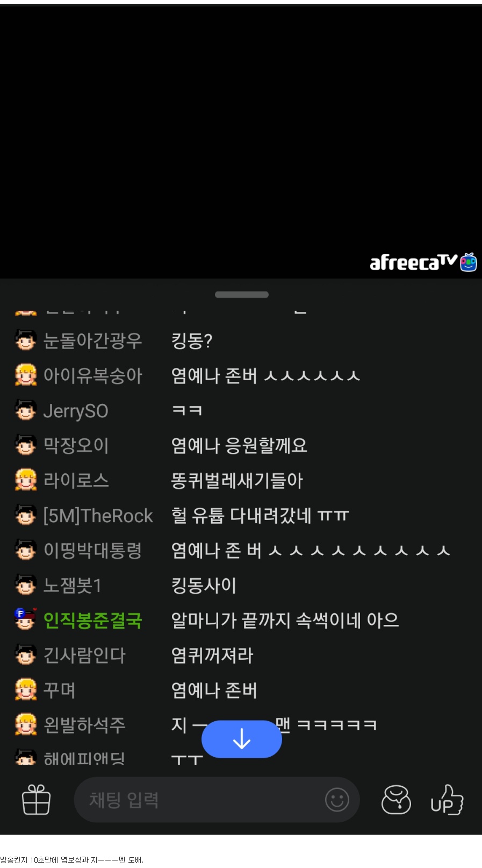Image resolution: width=482 pixels, height=868 pixels.
Task: Click the afreecaTV logo watermark
Action: coord(423,262)
